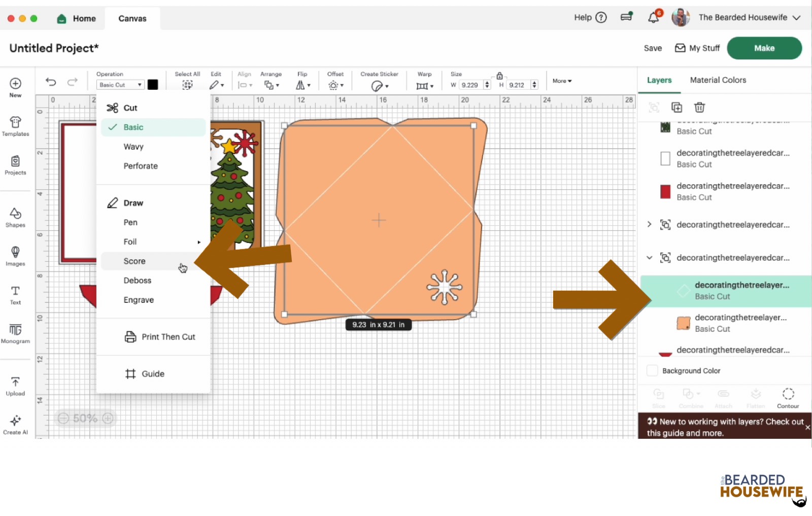Screen dimensions: 812x516
Task: Zoom in with the plus button
Action: tap(108, 418)
